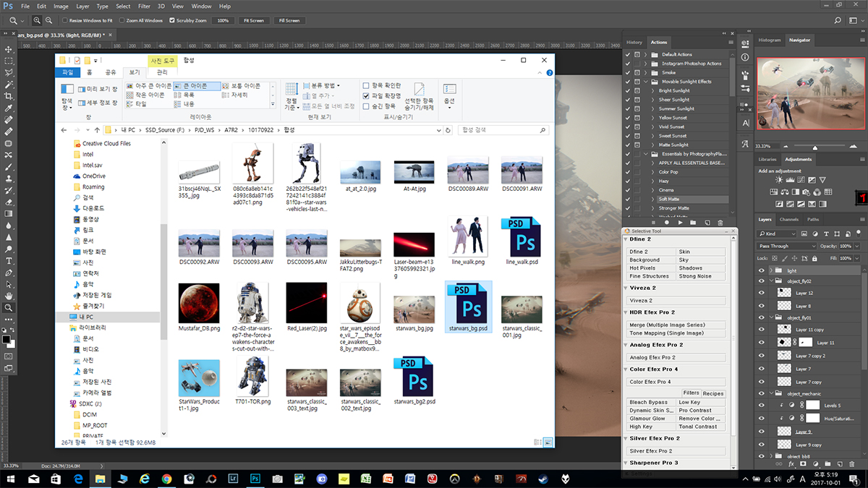The image size is (868, 488).
Task: Click the Lock all padlock icon
Action: (814, 257)
